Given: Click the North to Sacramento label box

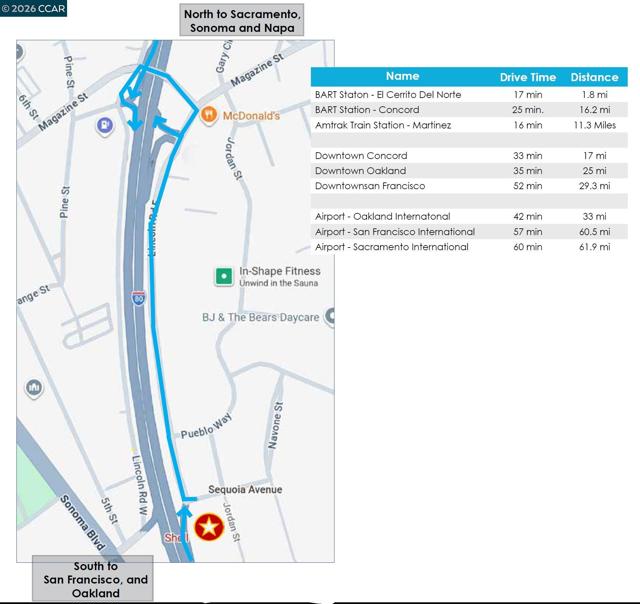Looking at the screenshot, I should point(242,20).
